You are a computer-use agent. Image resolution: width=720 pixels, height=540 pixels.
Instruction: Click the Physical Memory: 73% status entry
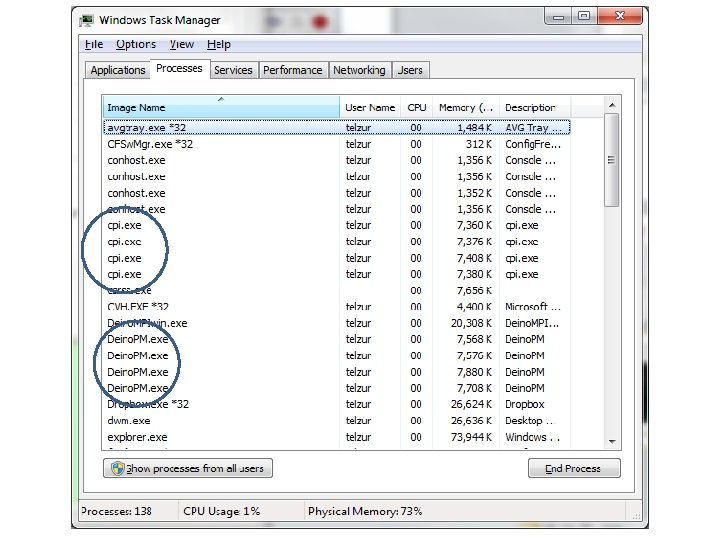365,512
